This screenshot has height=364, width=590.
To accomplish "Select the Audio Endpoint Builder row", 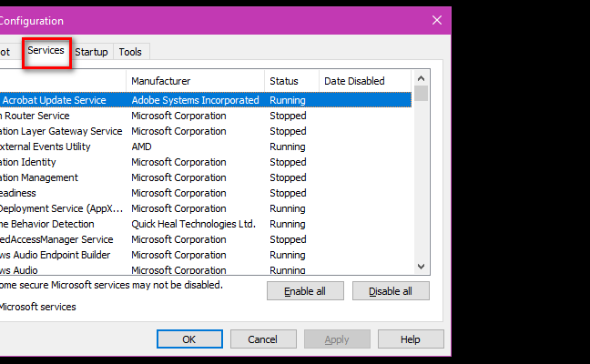I will 206,255.
